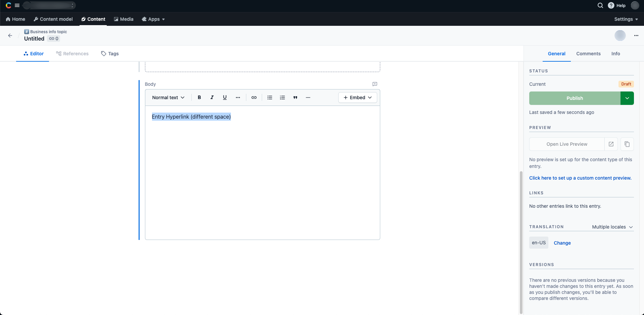644x315 pixels.
Task: Open Body field comment icon
Action: 375,84
